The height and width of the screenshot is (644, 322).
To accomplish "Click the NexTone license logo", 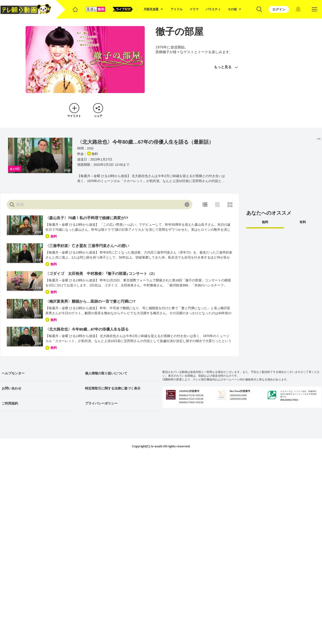I will (x=221, y=395).
